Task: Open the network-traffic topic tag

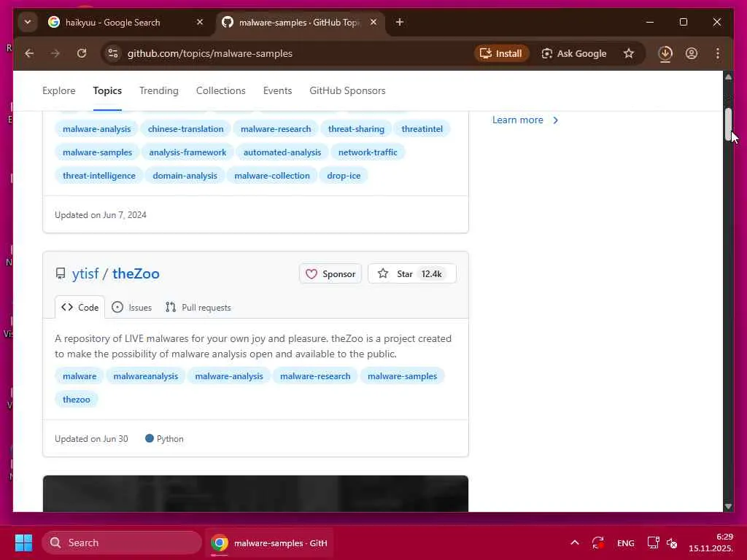Action: tap(368, 152)
